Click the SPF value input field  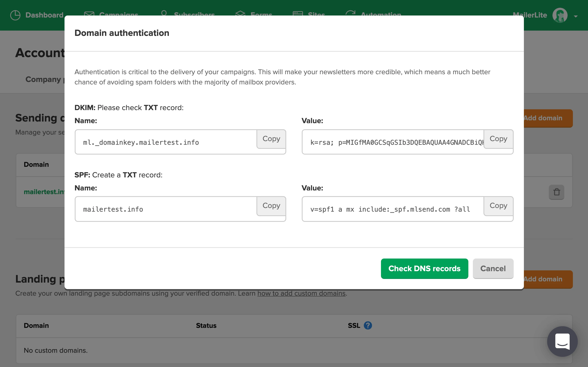(x=392, y=209)
